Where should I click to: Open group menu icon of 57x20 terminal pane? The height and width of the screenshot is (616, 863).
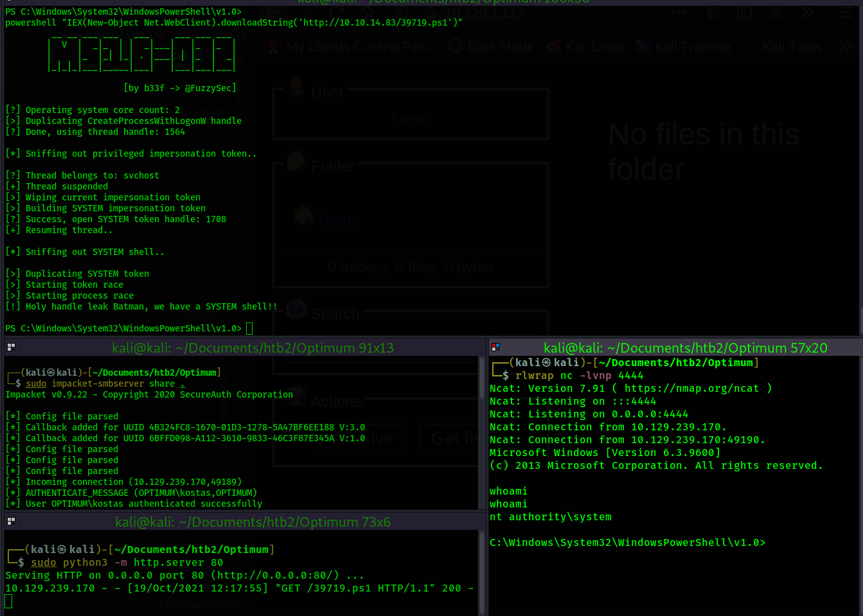click(x=495, y=347)
